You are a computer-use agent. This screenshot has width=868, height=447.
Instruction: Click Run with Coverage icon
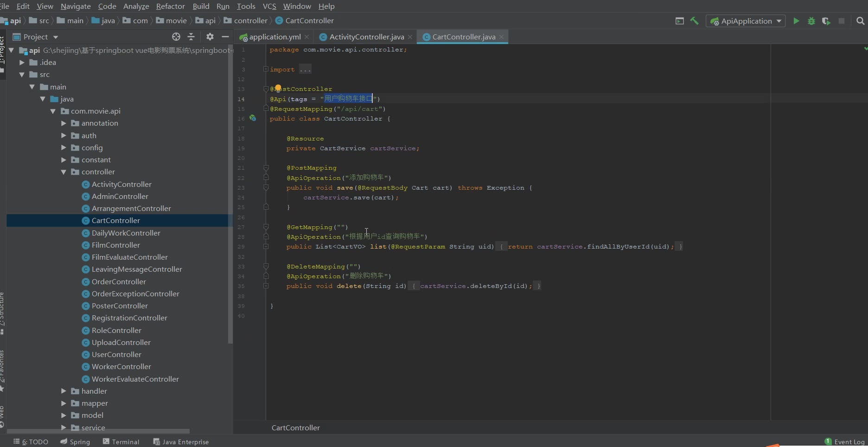(x=826, y=21)
